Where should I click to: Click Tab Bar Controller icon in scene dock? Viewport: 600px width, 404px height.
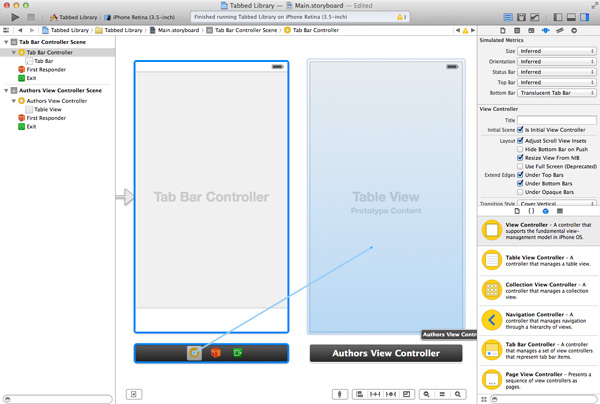[194, 353]
